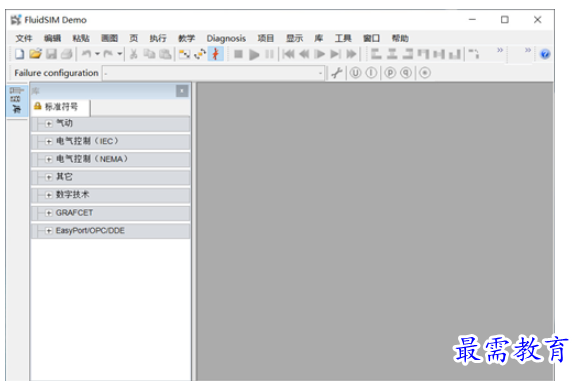Open the 窗口 menu
The image size is (577, 381).
point(371,38)
